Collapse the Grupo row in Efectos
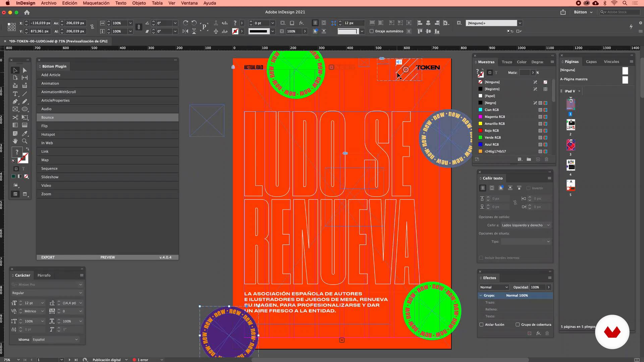 click(481, 295)
